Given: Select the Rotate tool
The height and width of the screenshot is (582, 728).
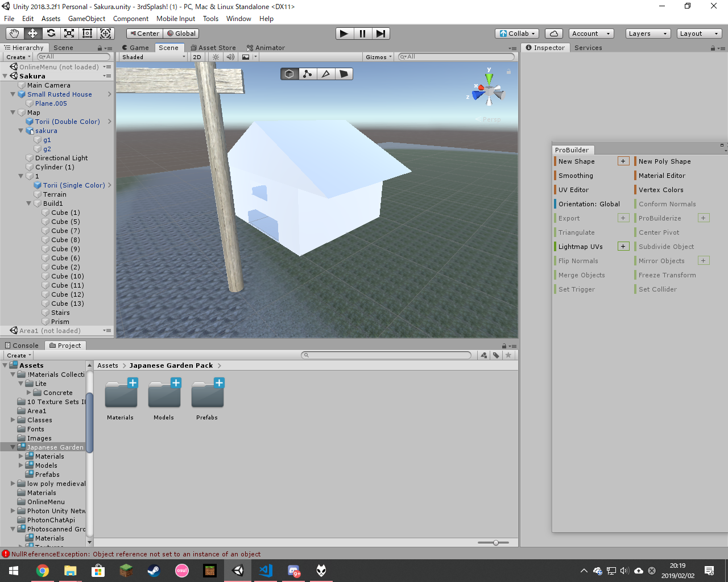Looking at the screenshot, I should (51, 34).
